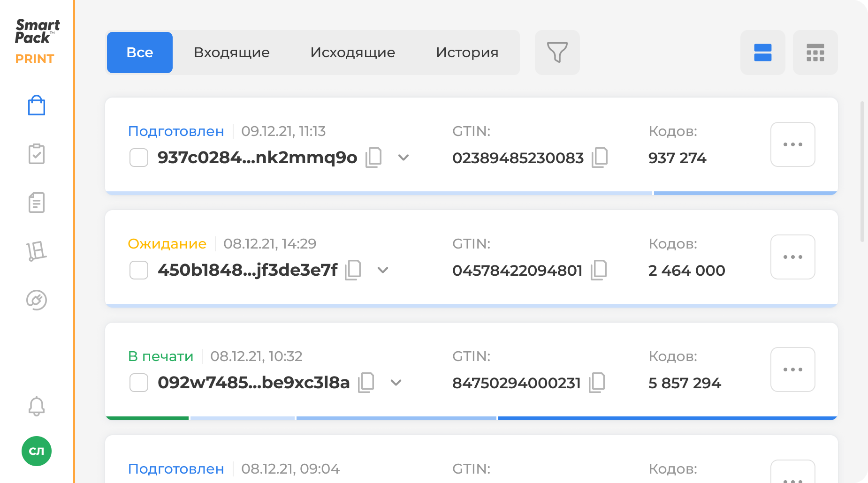Switch to card list view
Screen dimensions: 868x483
click(763, 53)
